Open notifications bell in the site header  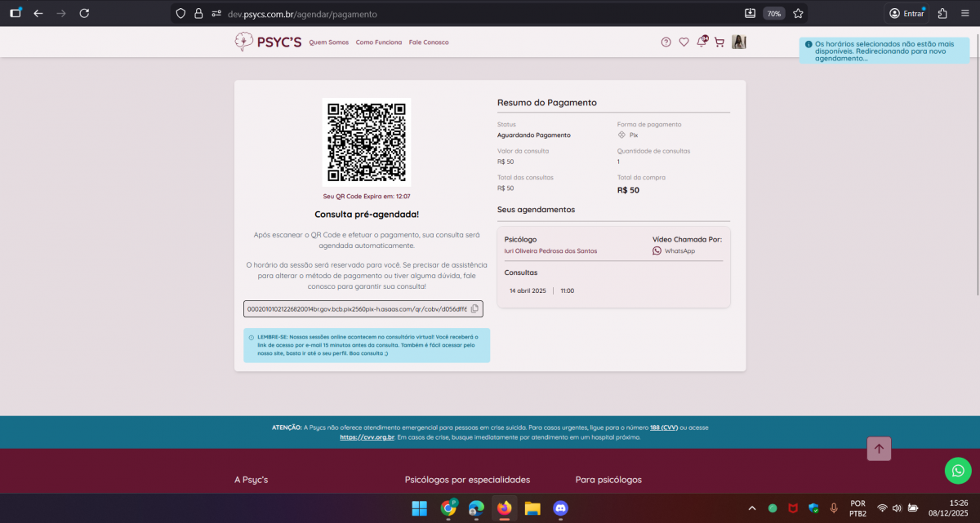click(x=702, y=42)
